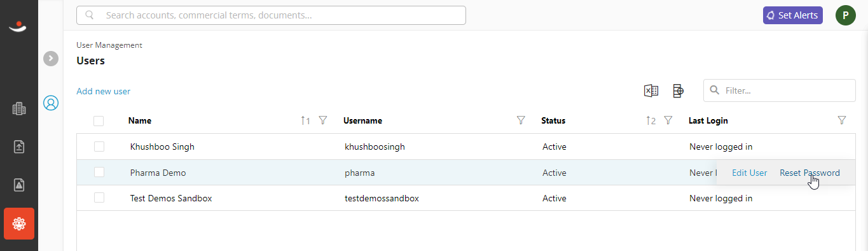Open the document alert sidebar icon
This screenshot has width=868, height=251.
pyautogui.click(x=19, y=185)
